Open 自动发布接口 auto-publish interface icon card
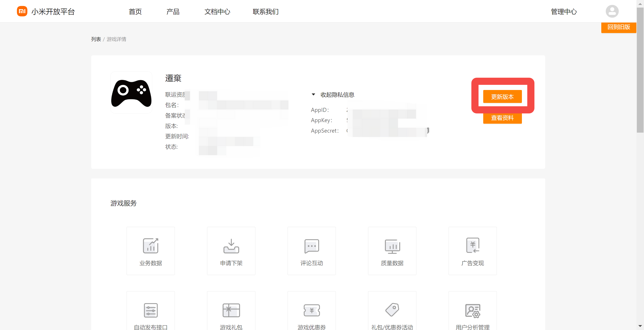644x330 pixels. coord(150,311)
